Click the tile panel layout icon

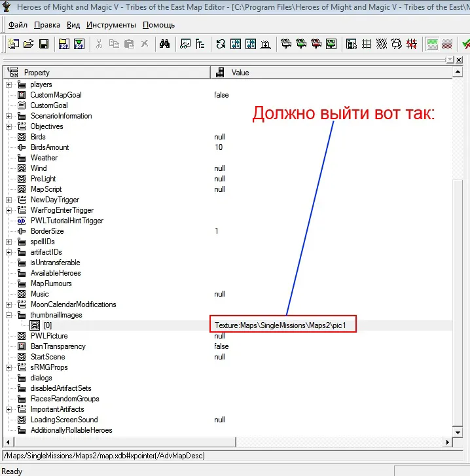[x=352, y=44]
